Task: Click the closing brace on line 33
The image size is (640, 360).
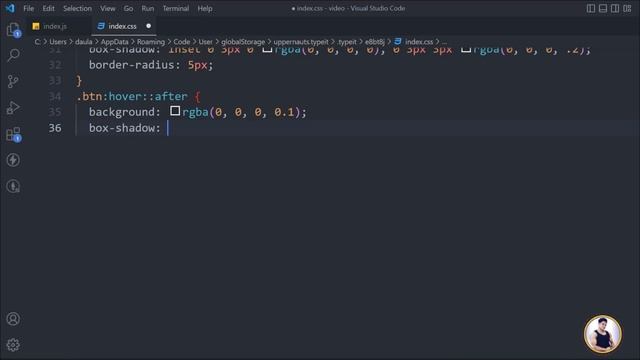Action: [x=79, y=80]
